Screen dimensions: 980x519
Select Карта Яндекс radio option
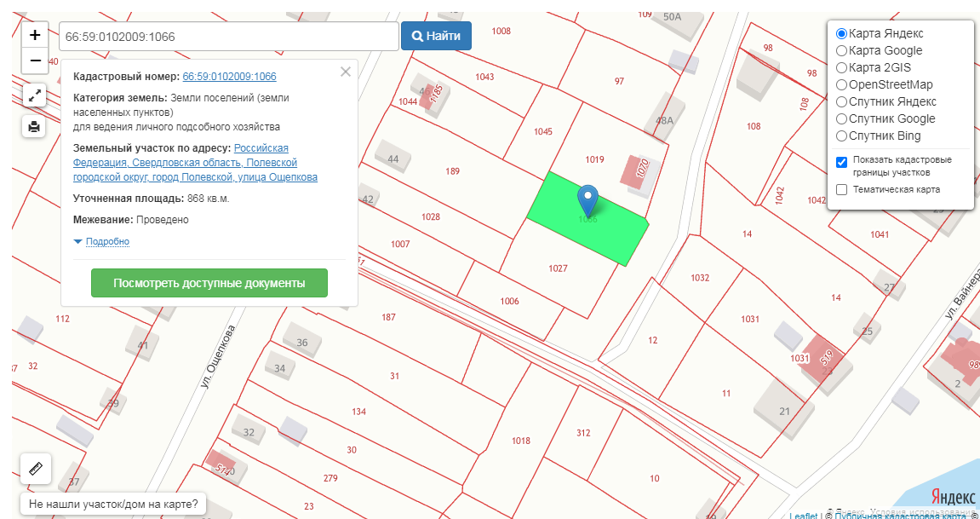[842, 34]
